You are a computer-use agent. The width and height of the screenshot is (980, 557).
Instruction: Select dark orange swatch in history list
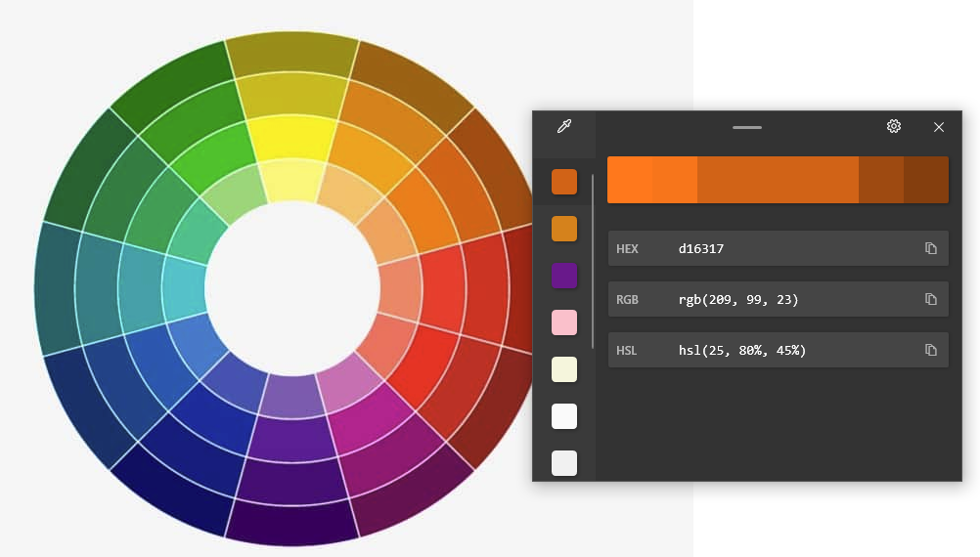point(564,182)
